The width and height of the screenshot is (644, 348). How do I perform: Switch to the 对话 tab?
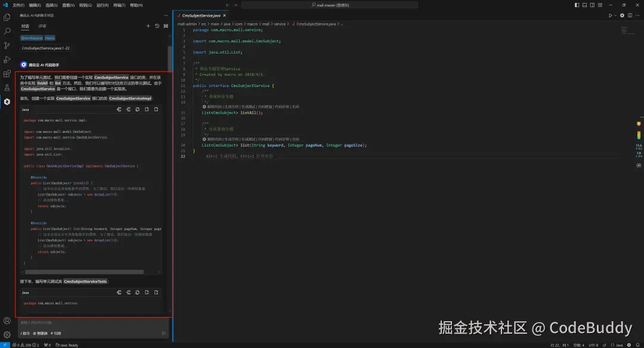(x=25, y=26)
